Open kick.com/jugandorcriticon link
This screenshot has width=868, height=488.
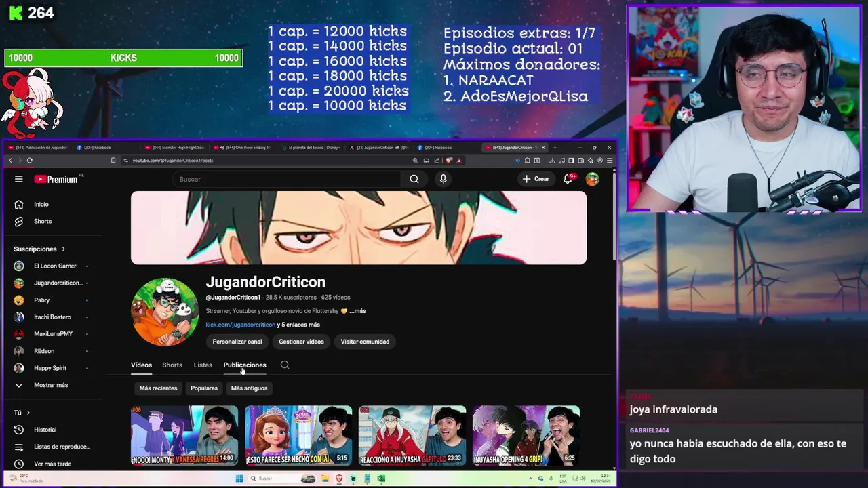241,325
